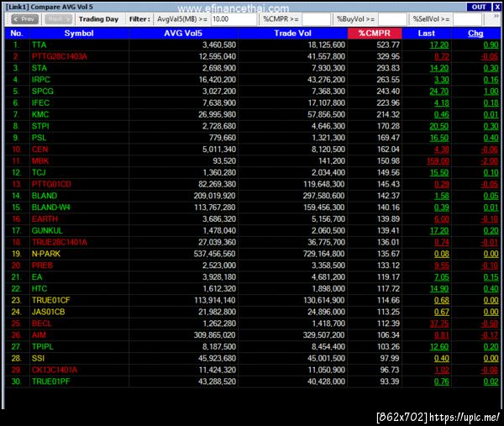Click the OUT button in title bar

(x=479, y=7)
